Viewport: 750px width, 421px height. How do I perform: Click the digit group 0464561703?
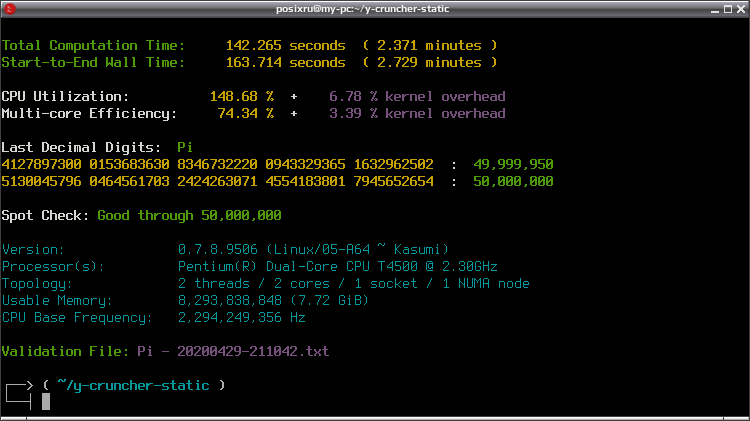[129, 182]
